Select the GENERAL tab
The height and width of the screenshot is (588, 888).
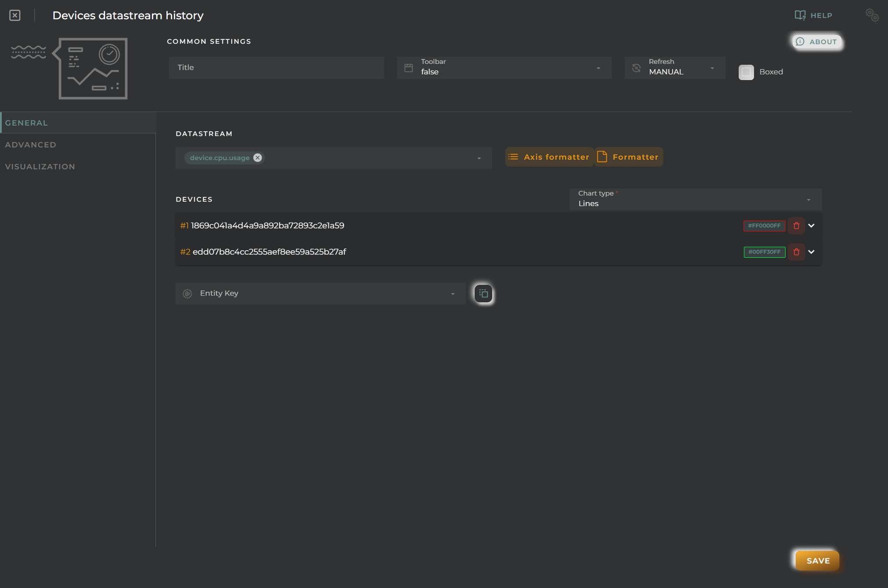[x=26, y=122]
